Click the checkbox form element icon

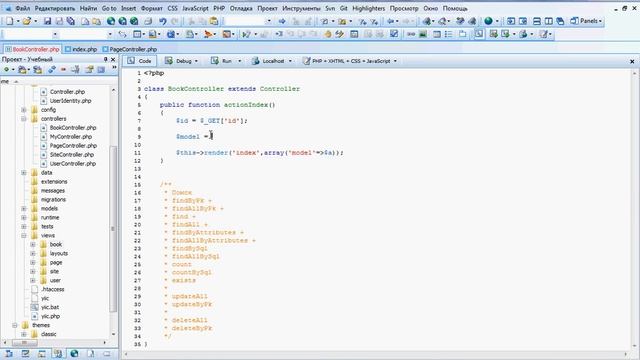click(394, 34)
